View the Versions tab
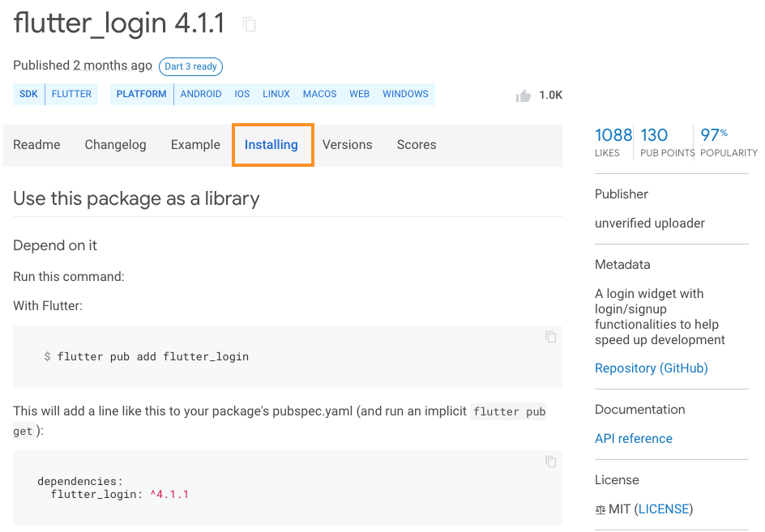 point(348,145)
